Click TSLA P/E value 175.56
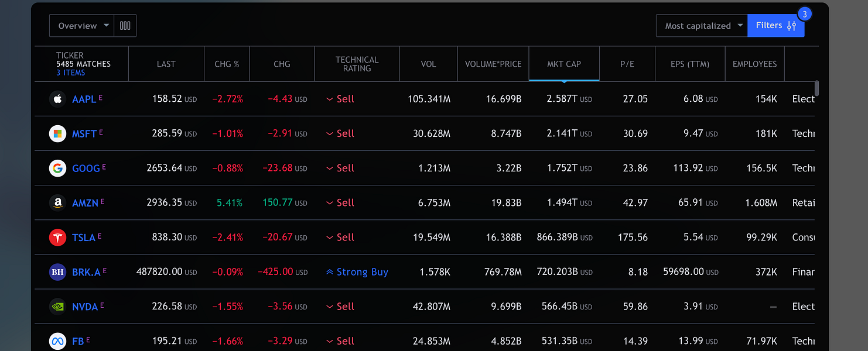This screenshot has height=351, width=868. pos(633,237)
